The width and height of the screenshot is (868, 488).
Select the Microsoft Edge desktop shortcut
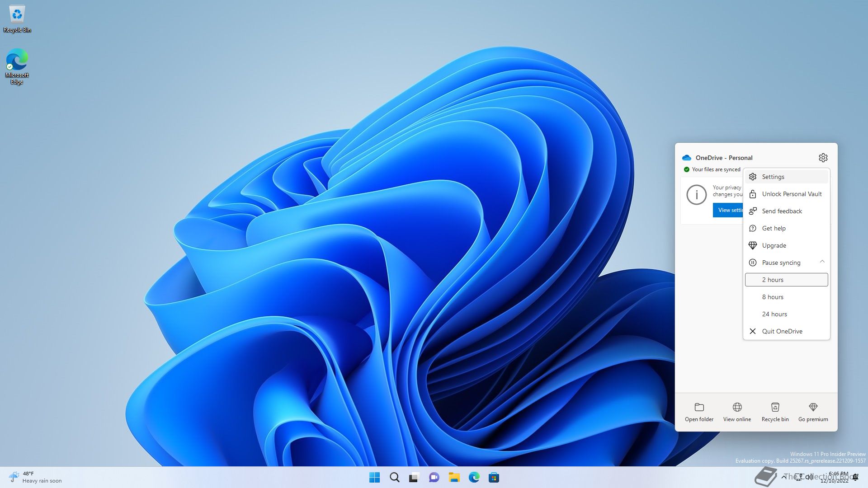coord(17,66)
